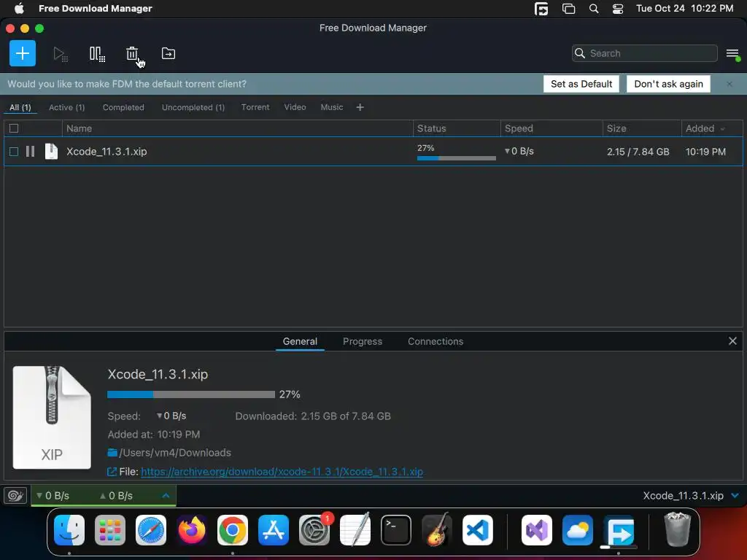Open the Completed tab
The image size is (747, 560).
point(123,107)
